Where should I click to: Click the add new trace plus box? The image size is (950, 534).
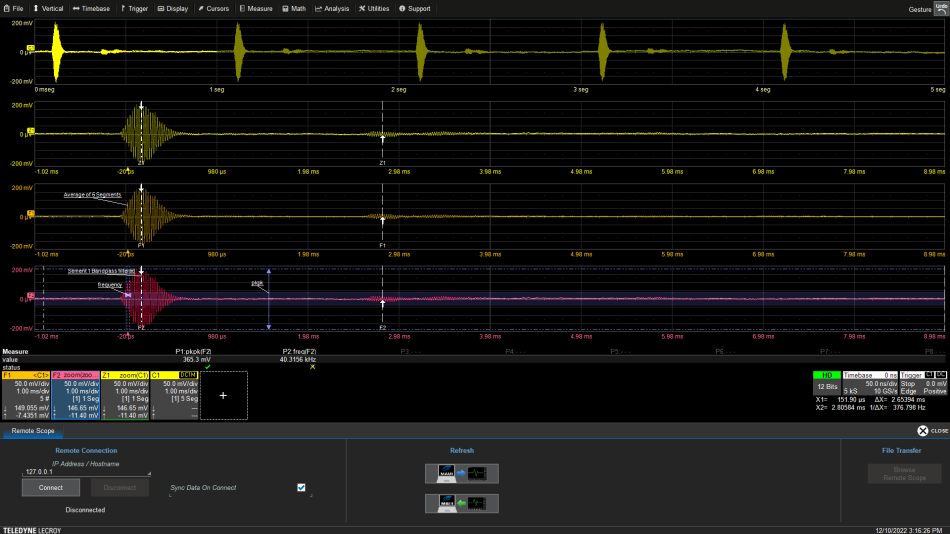tap(222, 395)
